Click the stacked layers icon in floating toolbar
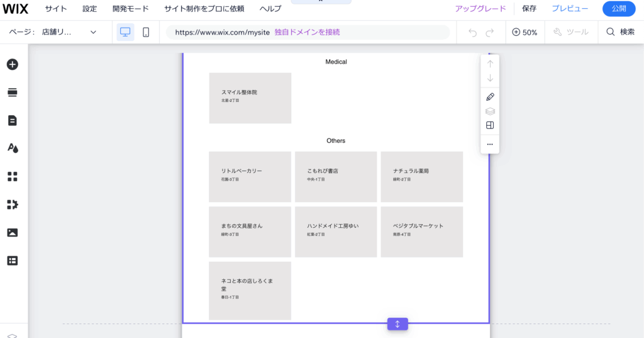The height and width of the screenshot is (338, 644). pyautogui.click(x=490, y=111)
